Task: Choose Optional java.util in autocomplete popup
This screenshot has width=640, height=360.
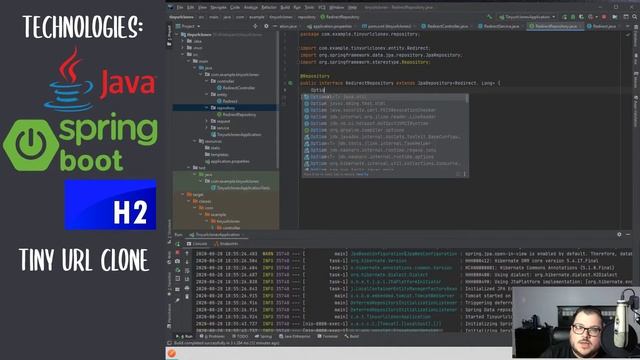Action: pyautogui.click(x=385, y=97)
